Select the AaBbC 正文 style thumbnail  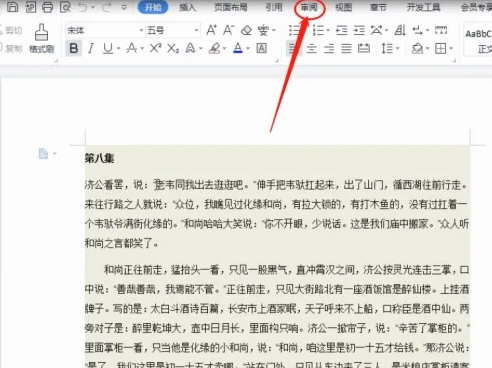(479, 40)
